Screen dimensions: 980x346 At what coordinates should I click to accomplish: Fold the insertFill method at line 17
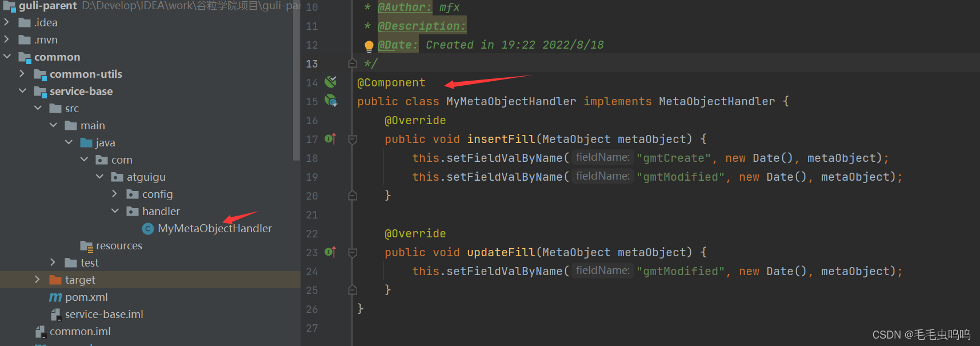(x=353, y=139)
